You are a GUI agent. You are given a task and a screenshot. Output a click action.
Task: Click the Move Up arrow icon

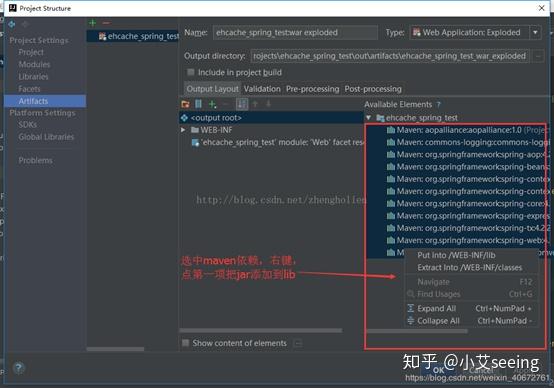coord(255,104)
